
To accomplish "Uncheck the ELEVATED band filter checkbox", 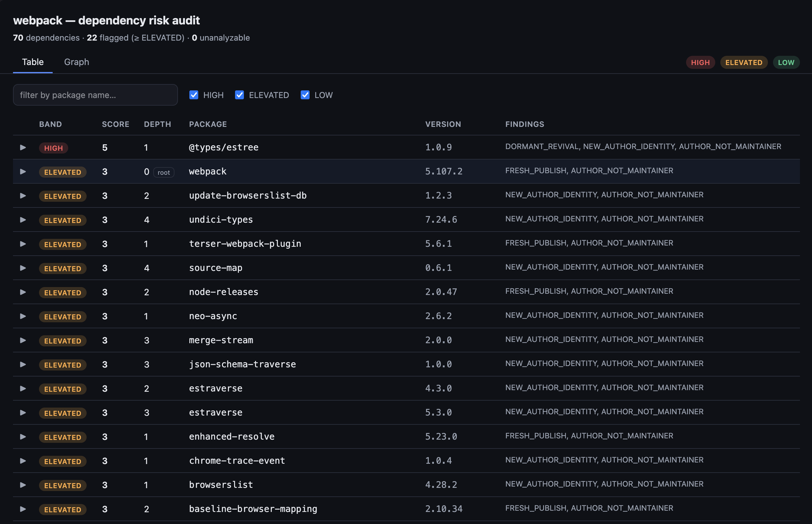I will 239,95.
